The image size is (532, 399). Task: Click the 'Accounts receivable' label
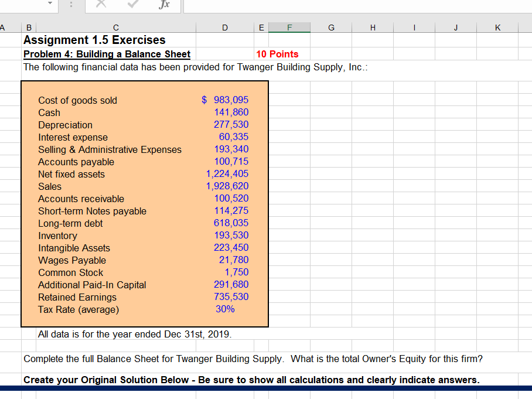(81, 199)
